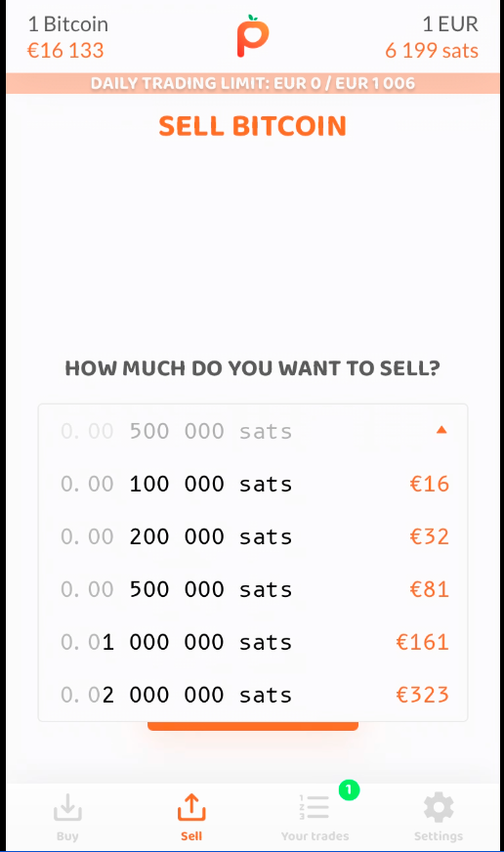Screen dimensions: 504x852
Task: Select the Sell upload icon
Action: click(x=191, y=807)
